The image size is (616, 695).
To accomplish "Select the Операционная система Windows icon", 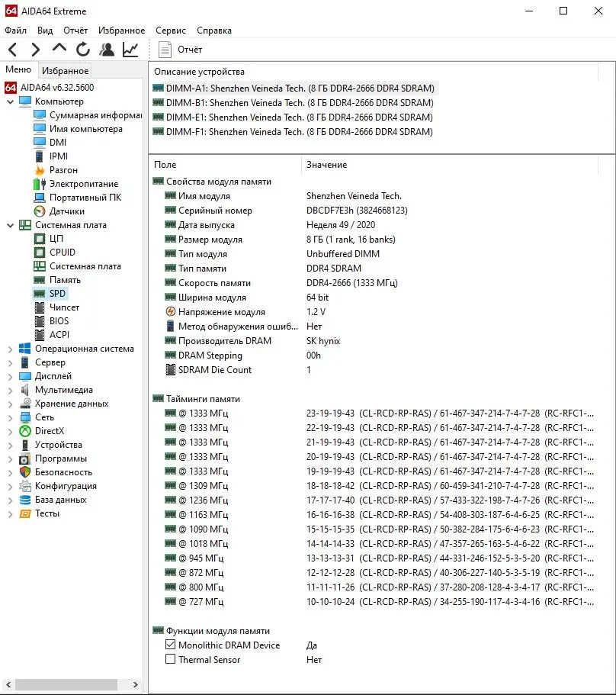I will [x=25, y=349].
